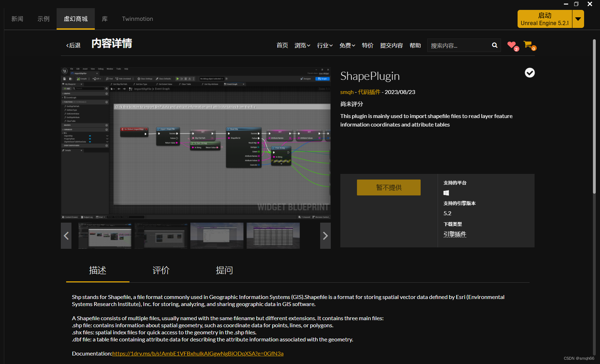
Task: Click the next arrow in the screenshot gallery
Action: point(325,236)
